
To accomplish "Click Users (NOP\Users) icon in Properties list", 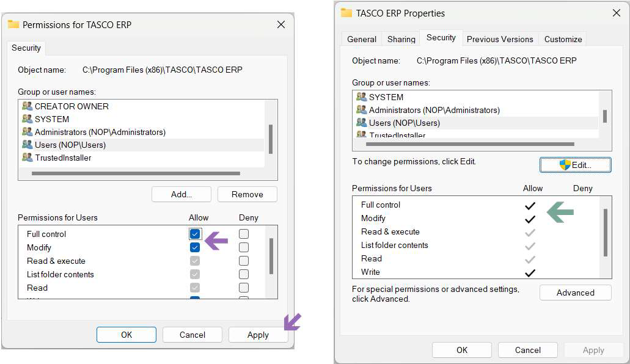I will coord(362,123).
